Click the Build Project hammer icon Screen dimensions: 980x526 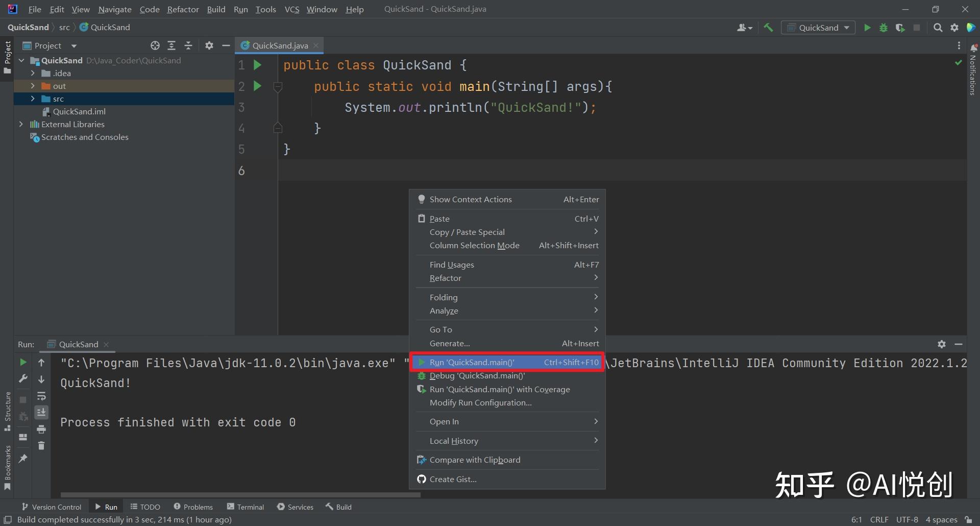pos(768,28)
